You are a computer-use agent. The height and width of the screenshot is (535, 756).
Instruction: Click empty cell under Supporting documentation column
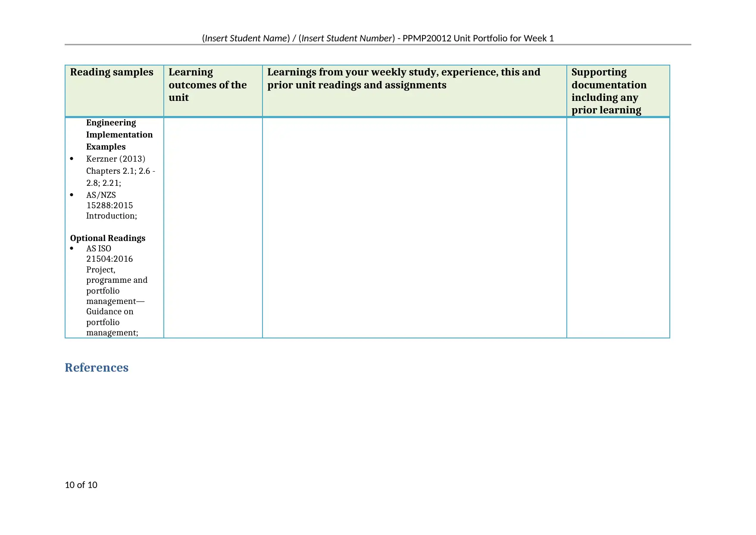pyautogui.click(x=618, y=228)
